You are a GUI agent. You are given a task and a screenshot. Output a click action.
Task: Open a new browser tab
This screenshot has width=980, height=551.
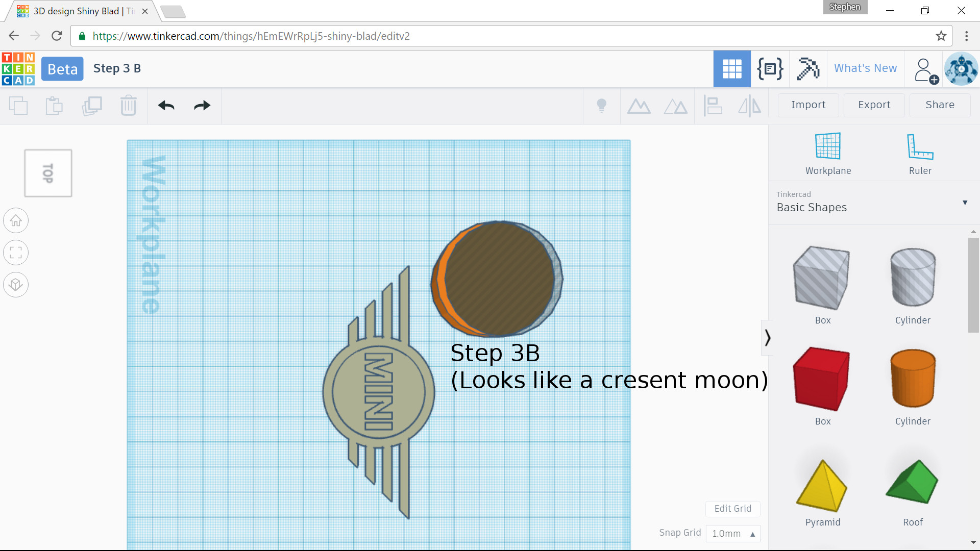tap(173, 11)
